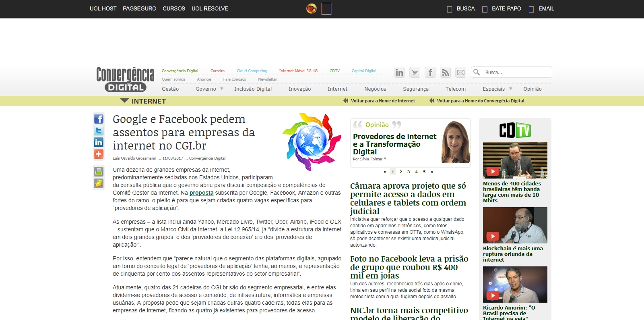Print the article using printer icon

99,171
